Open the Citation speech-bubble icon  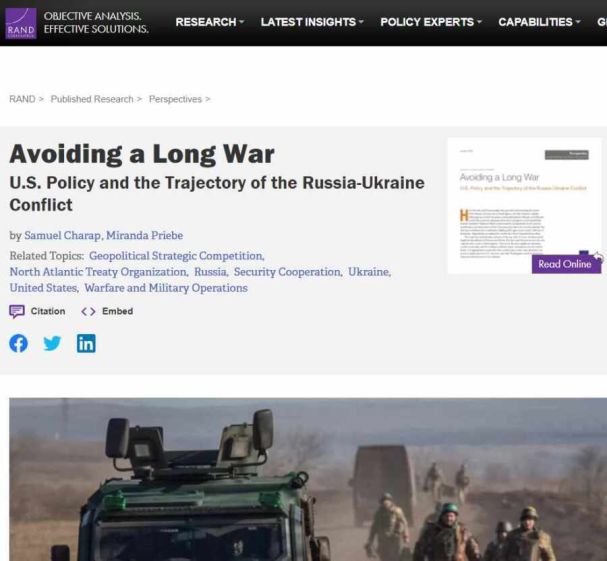17,311
